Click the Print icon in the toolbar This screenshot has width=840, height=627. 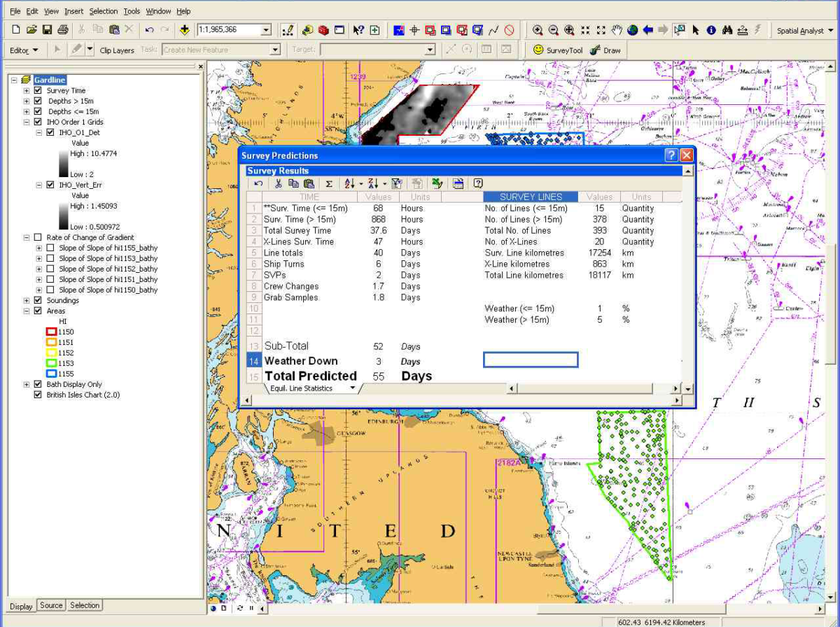click(x=63, y=30)
